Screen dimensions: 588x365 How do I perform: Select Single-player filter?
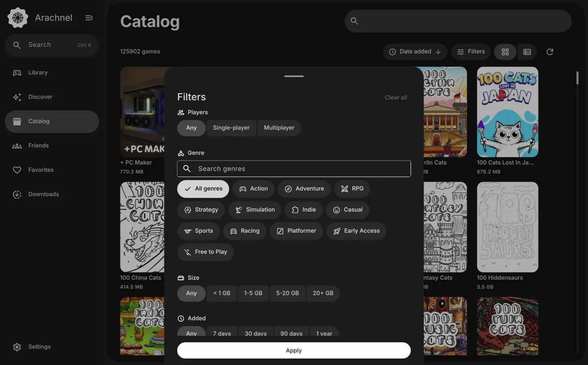231,128
